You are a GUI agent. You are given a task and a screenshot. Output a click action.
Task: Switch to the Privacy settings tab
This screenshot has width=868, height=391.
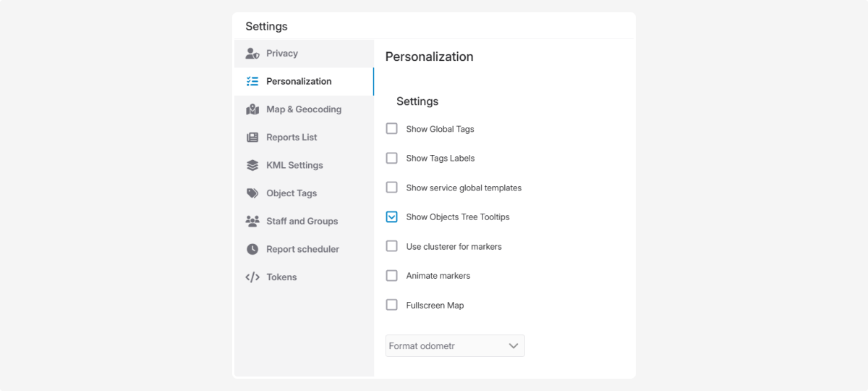pos(282,54)
